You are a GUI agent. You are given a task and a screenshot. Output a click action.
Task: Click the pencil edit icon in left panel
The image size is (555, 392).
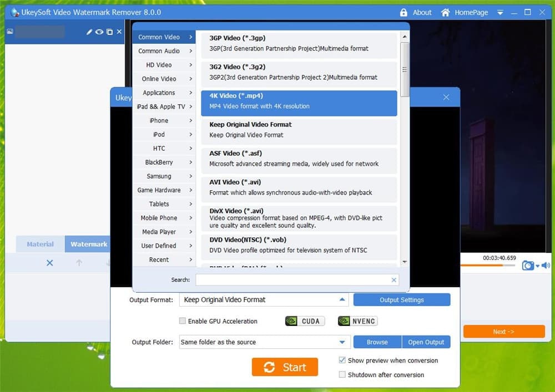click(x=89, y=32)
